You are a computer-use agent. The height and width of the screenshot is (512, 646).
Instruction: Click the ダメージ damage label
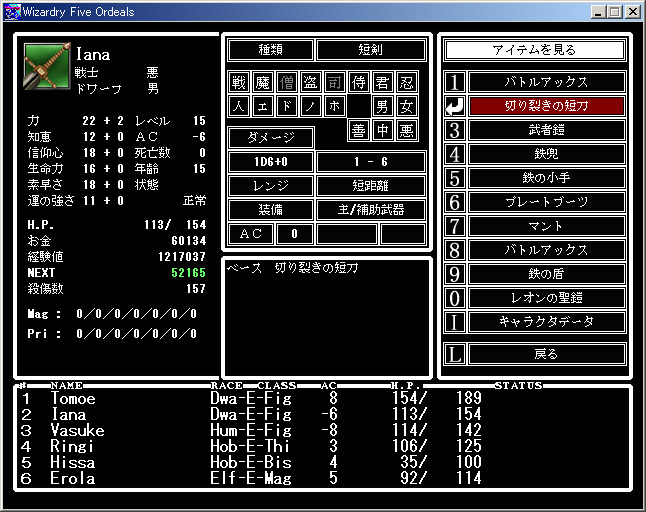pyautogui.click(x=271, y=138)
